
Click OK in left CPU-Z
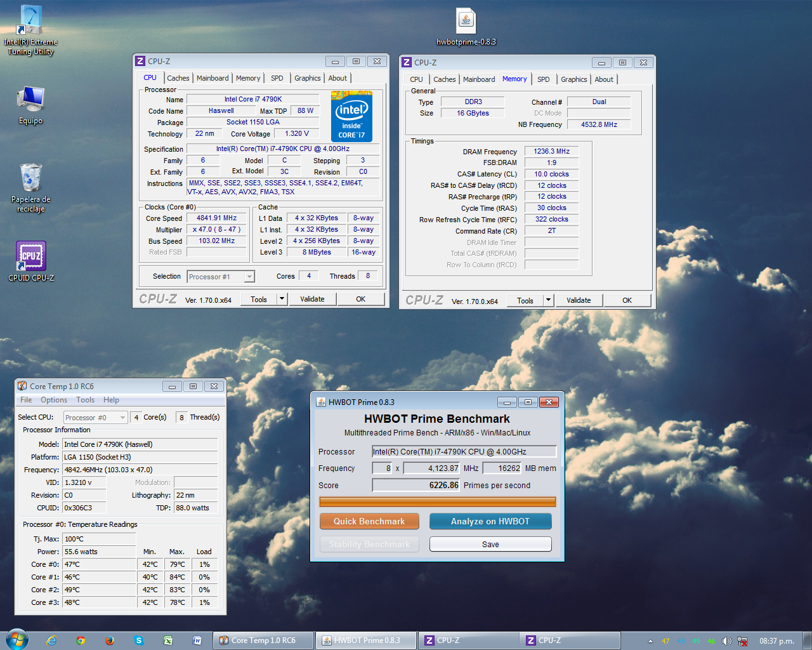point(361,299)
